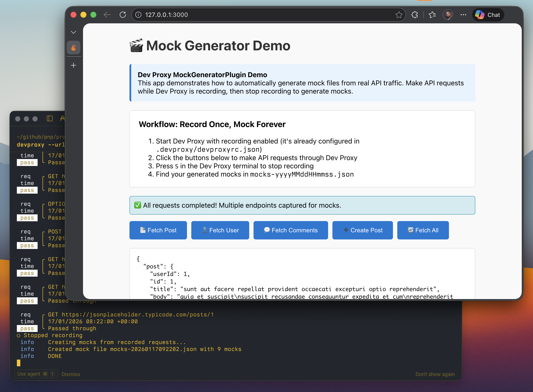Reload the current page
Viewport: 533px width, 392px height.
click(x=123, y=15)
